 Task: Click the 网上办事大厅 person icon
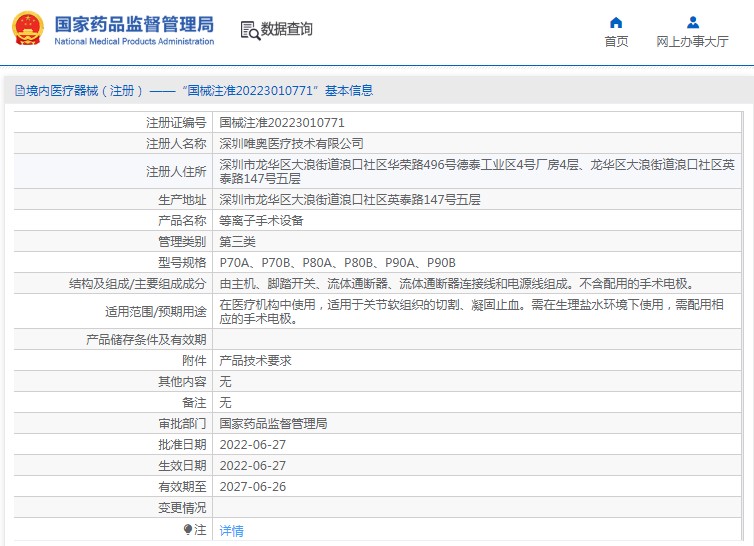coord(692,22)
